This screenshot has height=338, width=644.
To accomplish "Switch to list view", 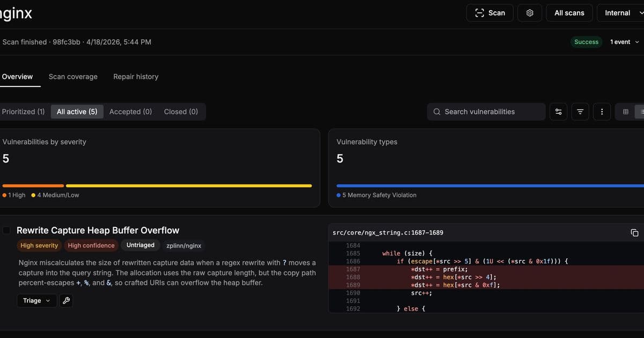I will [x=640, y=112].
